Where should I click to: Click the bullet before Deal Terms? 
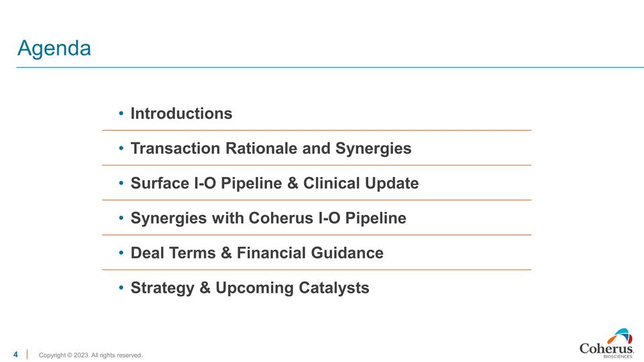tap(121, 253)
